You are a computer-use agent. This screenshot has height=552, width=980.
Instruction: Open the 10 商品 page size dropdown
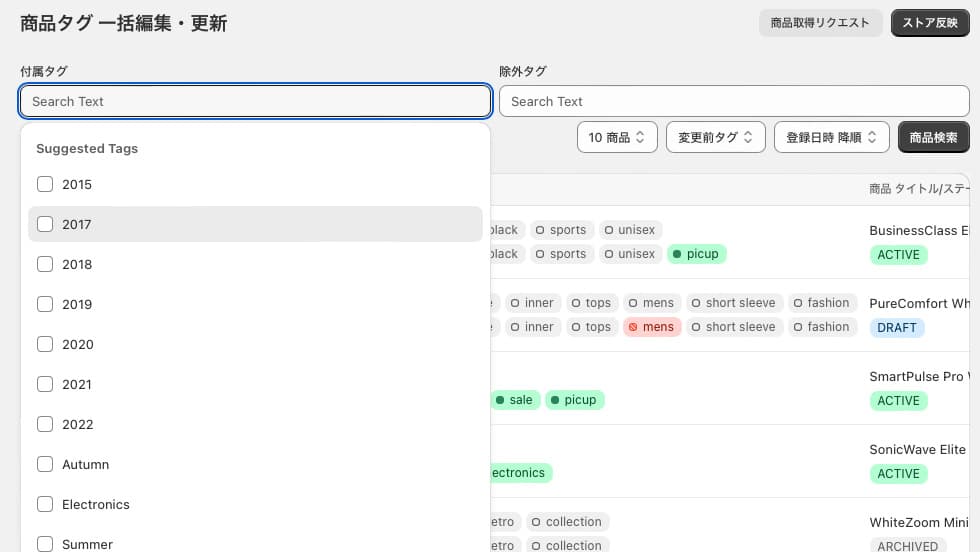617,137
